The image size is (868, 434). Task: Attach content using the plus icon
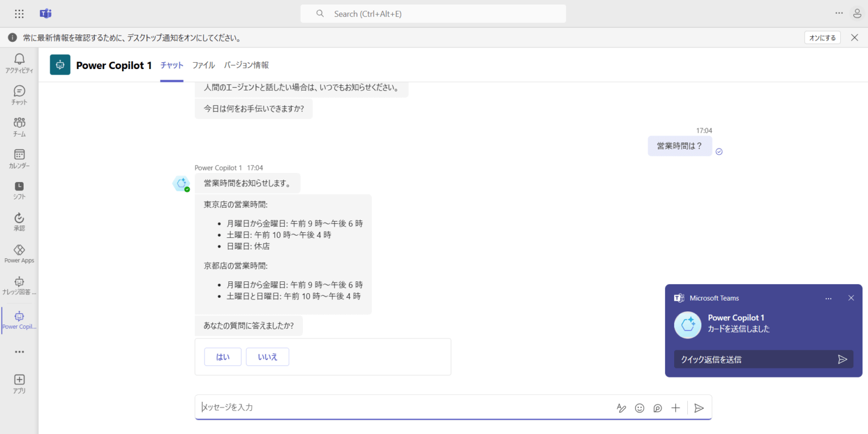click(675, 407)
